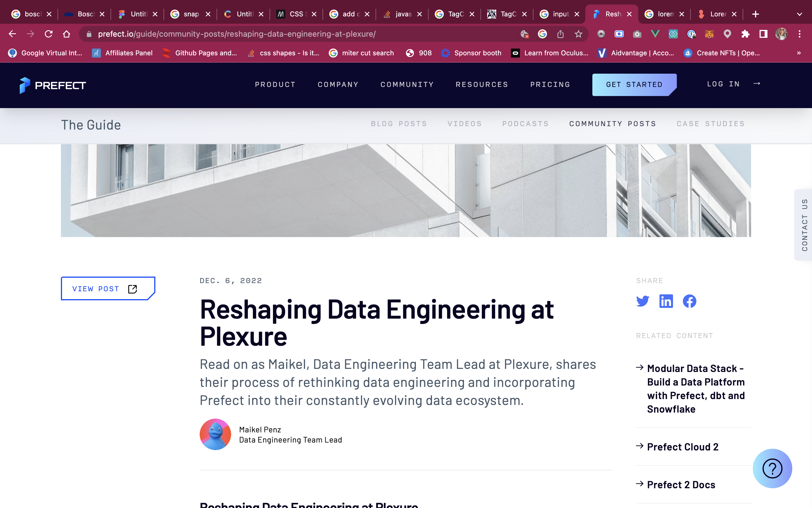Toggle the browser side panel icon

pos(763,34)
